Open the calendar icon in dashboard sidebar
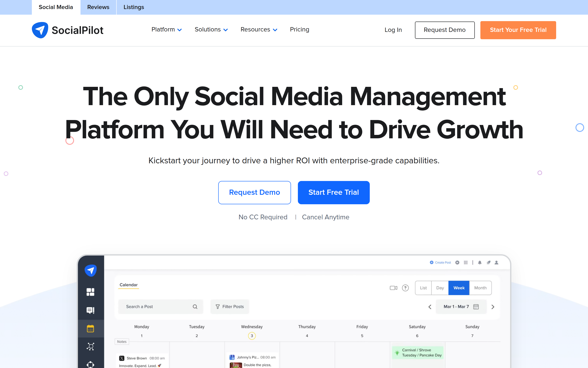Image resolution: width=588 pixels, height=368 pixels. pos(90,329)
